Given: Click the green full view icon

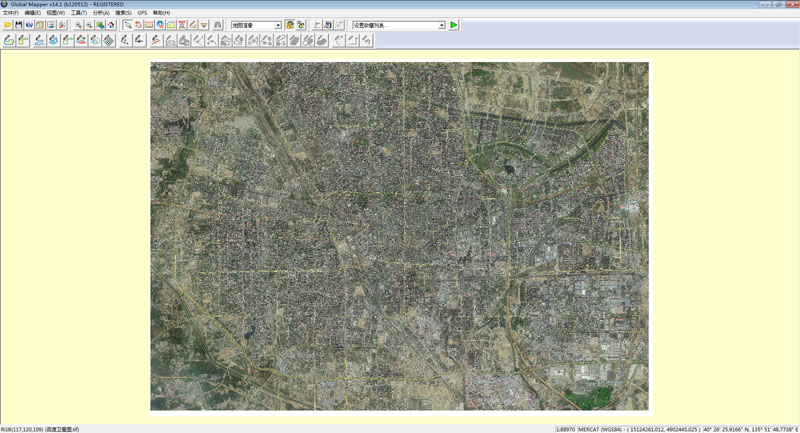Looking at the screenshot, I should coord(100,25).
